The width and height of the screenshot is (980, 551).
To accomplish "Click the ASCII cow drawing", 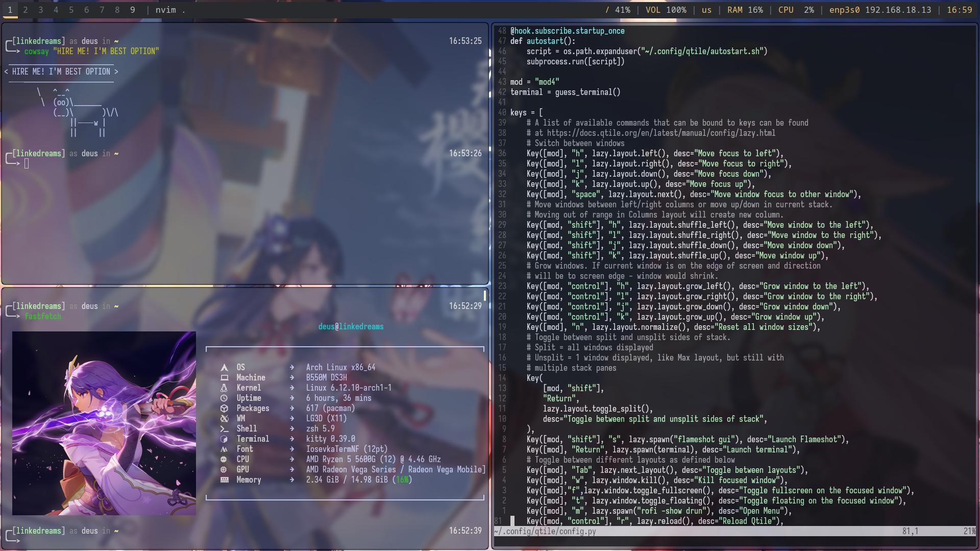I will pyautogui.click(x=78, y=112).
